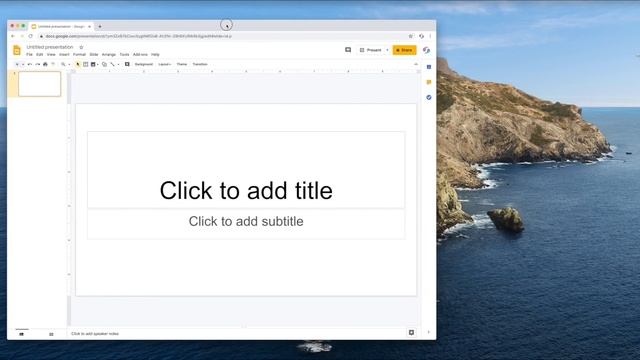Click the Theme button
Viewport: 640px width, 360px height.
click(182, 64)
